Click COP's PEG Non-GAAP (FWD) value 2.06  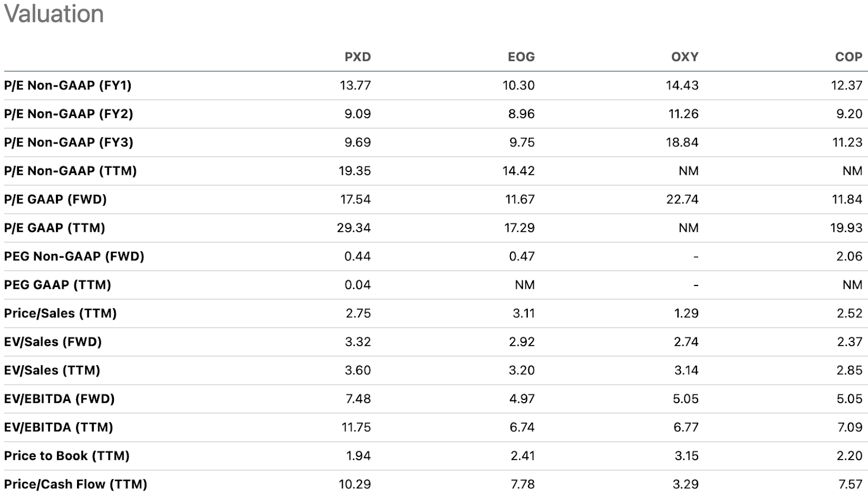click(x=849, y=256)
